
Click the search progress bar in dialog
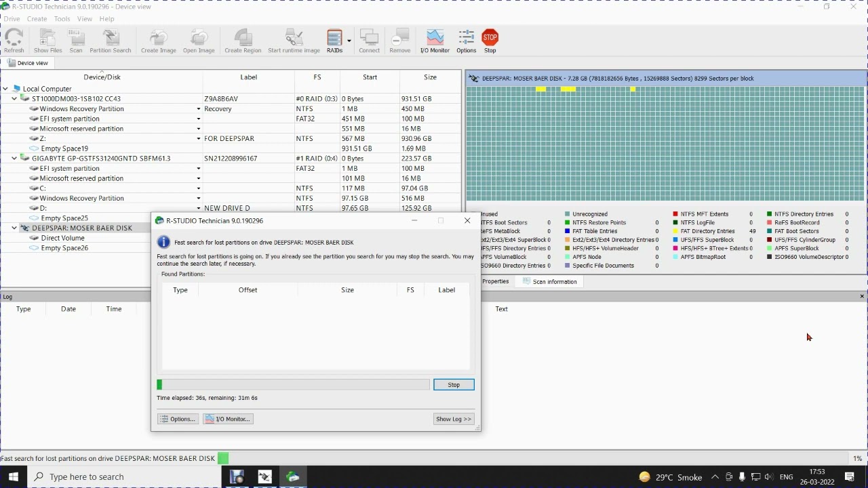[293, 385]
